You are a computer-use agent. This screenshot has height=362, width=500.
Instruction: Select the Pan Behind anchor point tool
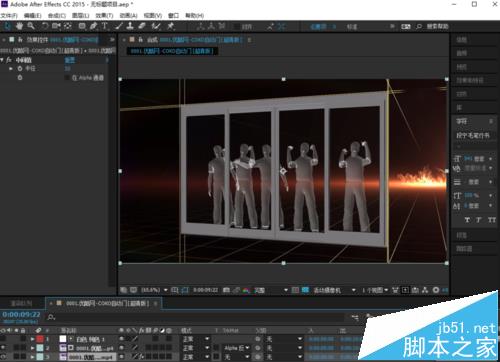68,26
